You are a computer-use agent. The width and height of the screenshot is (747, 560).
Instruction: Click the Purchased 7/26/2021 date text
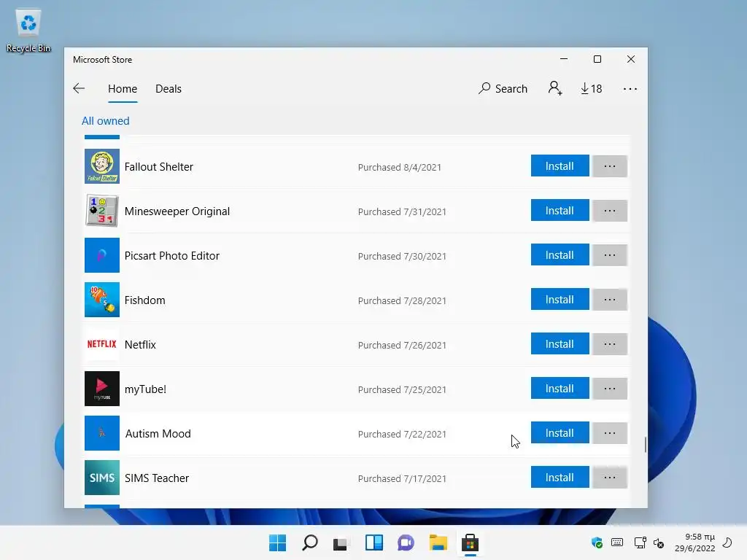402,345
